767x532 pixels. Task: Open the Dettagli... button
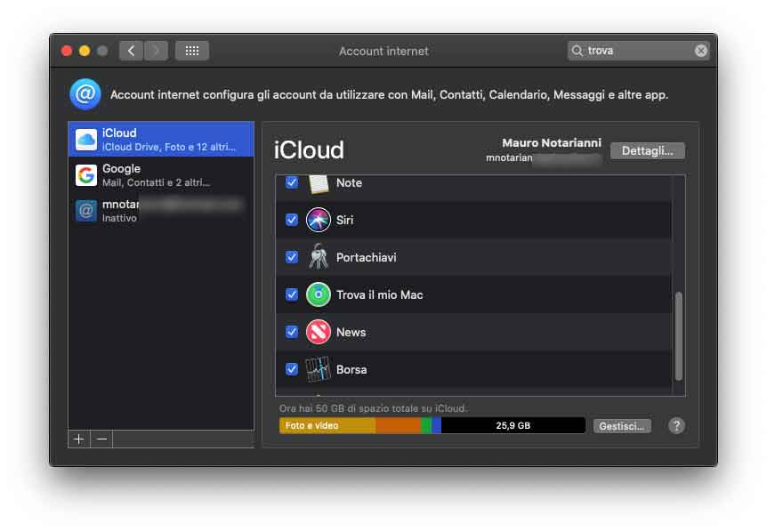click(x=647, y=150)
